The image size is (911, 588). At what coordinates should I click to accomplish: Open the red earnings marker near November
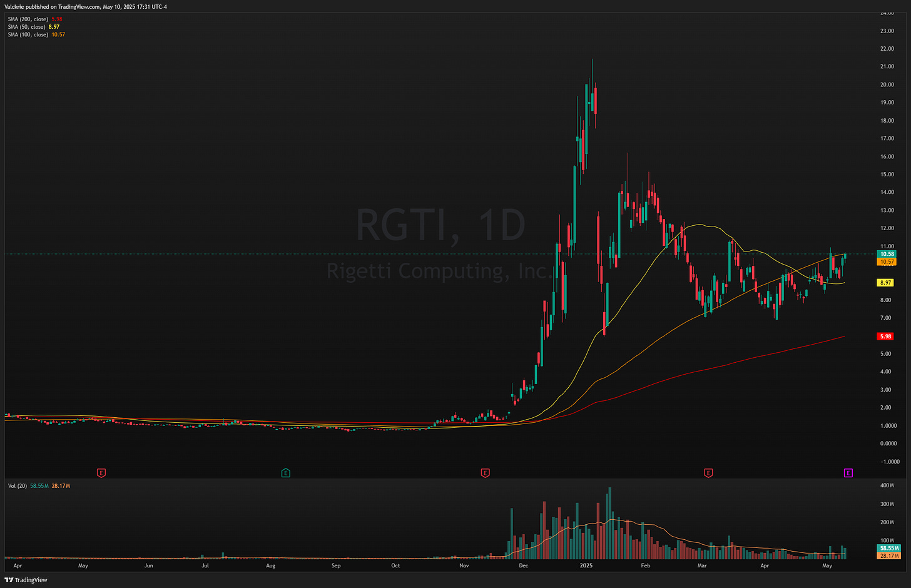(x=485, y=473)
